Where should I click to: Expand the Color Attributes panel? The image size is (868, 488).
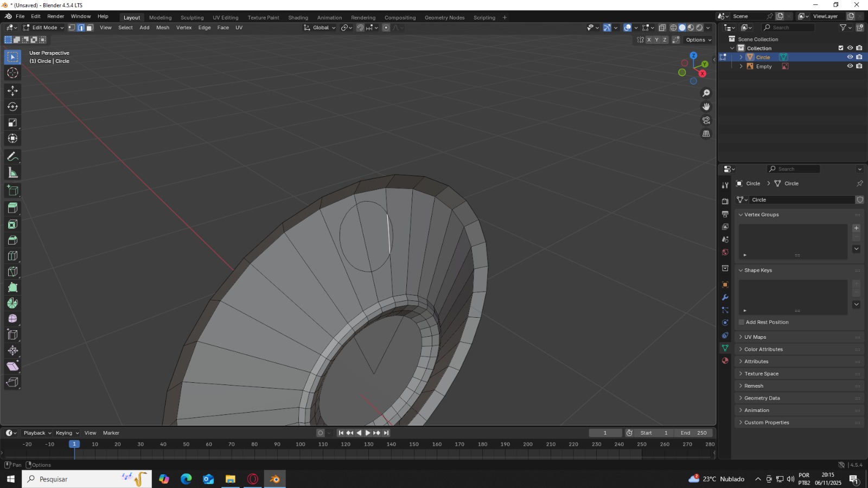pyautogui.click(x=799, y=349)
